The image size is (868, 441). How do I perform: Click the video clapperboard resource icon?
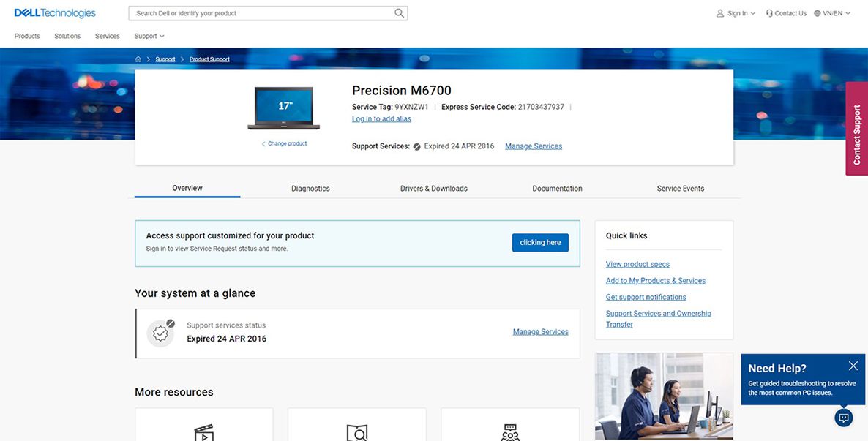coord(203,433)
